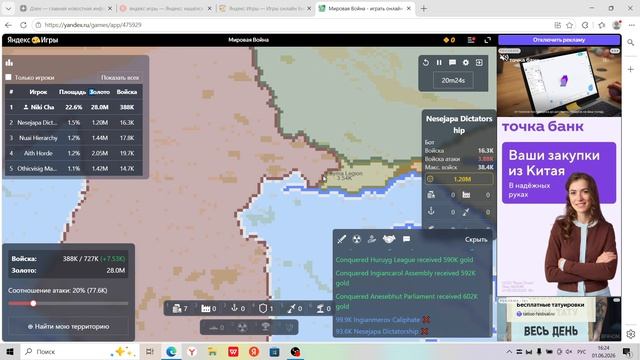Click the missile silo icon in Nesejapa panel
This screenshot has height=360, width=640.
466,211
